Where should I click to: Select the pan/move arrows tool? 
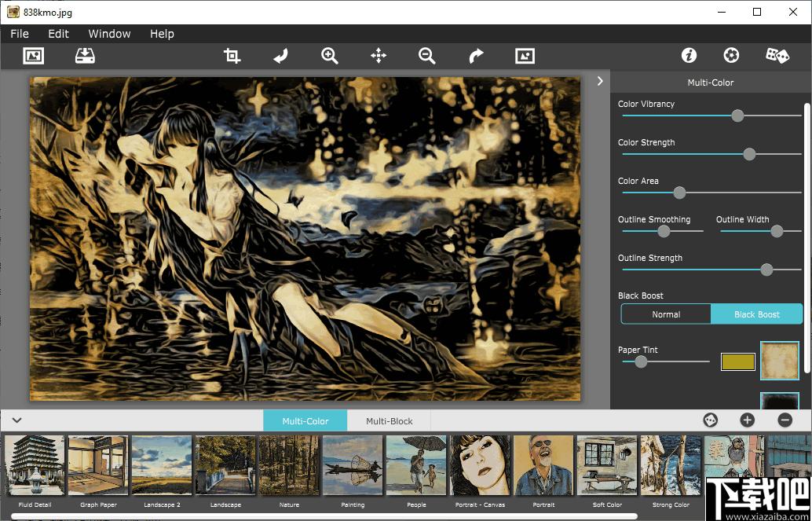pos(379,56)
